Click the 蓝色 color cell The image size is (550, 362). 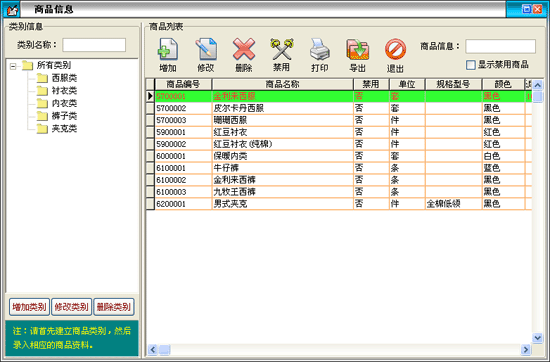point(503,168)
